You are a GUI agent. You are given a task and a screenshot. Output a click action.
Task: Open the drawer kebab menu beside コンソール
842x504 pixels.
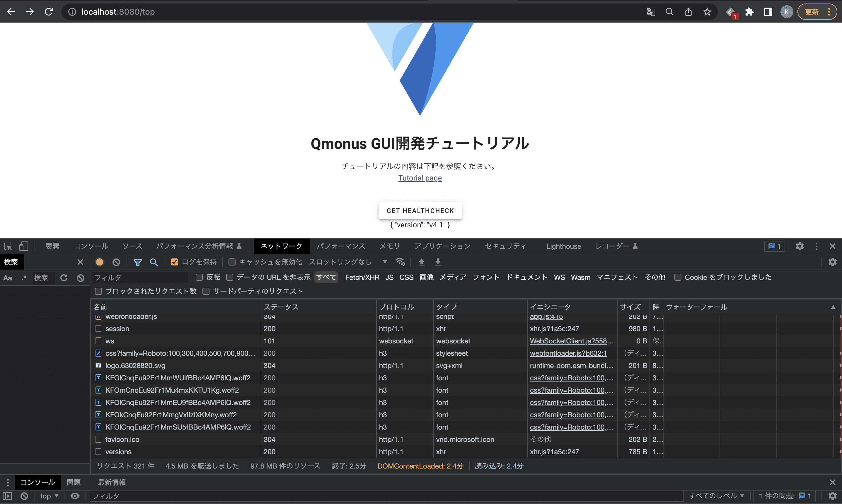pos(8,482)
